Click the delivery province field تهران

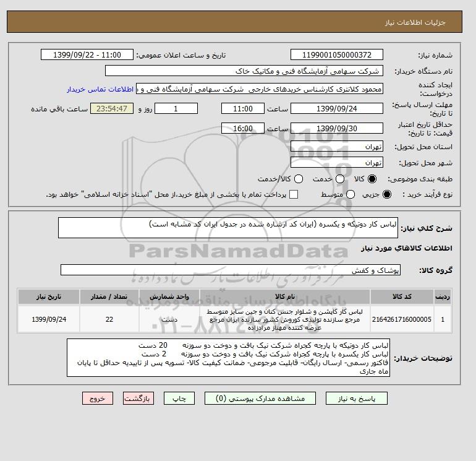(x=337, y=147)
